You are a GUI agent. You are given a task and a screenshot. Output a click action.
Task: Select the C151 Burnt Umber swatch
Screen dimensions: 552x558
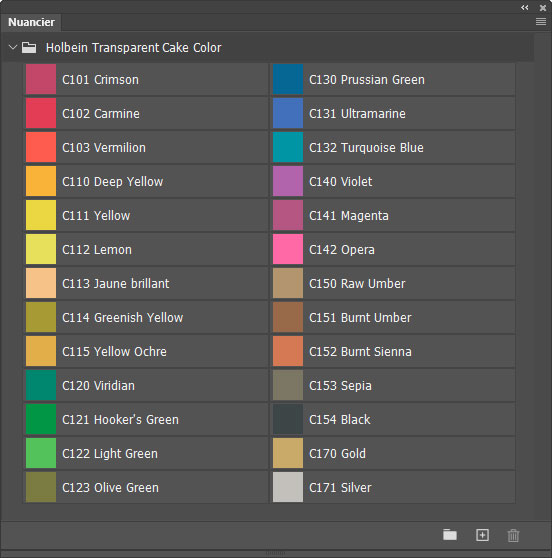tap(288, 317)
